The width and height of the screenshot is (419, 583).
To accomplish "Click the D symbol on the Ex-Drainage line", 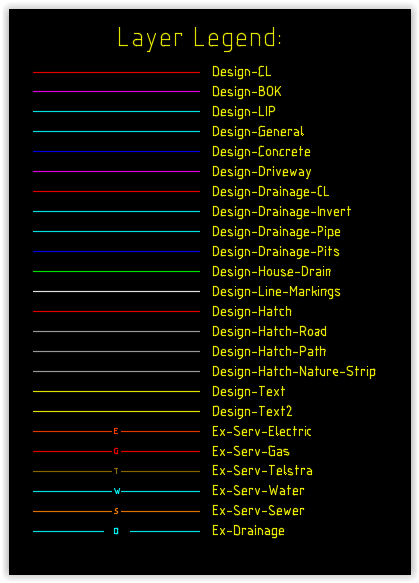I will pos(116,532).
